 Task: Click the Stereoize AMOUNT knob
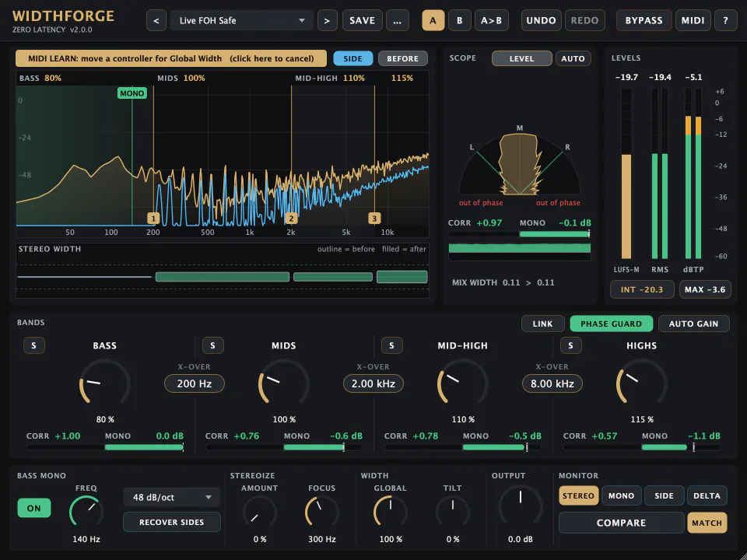pyautogui.click(x=260, y=513)
